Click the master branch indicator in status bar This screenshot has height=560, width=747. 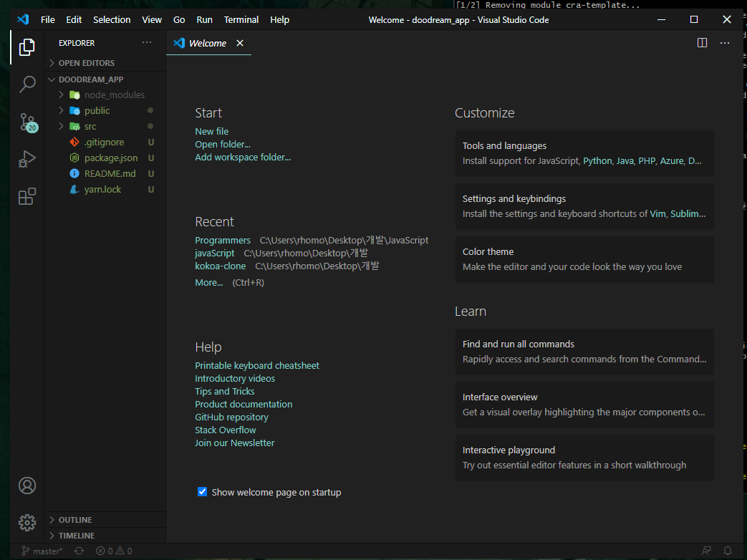click(42, 551)
